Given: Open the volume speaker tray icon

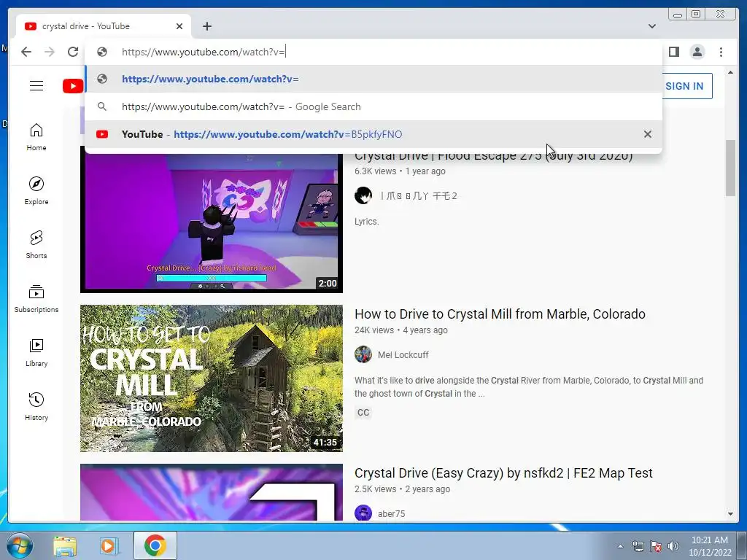Looking at the screenshot, I should 673,546.
